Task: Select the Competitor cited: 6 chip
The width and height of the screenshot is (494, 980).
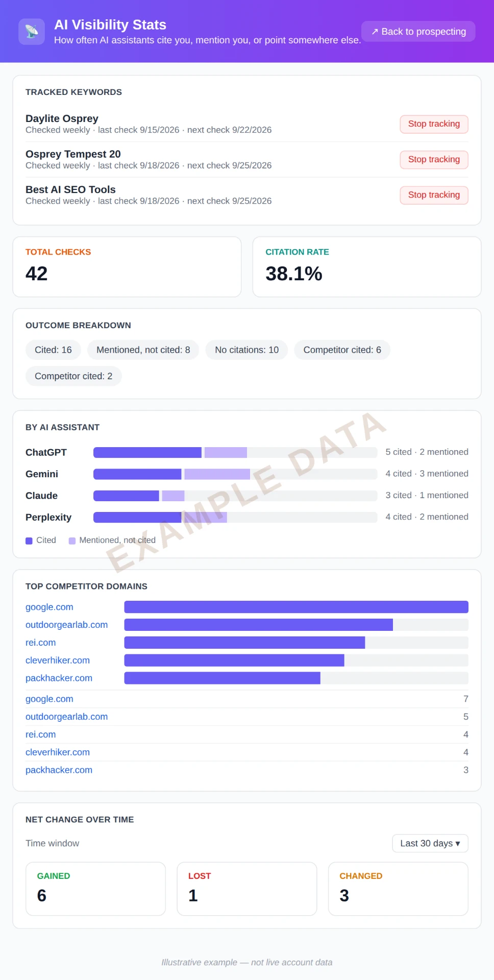Action: tap(342, 350)
